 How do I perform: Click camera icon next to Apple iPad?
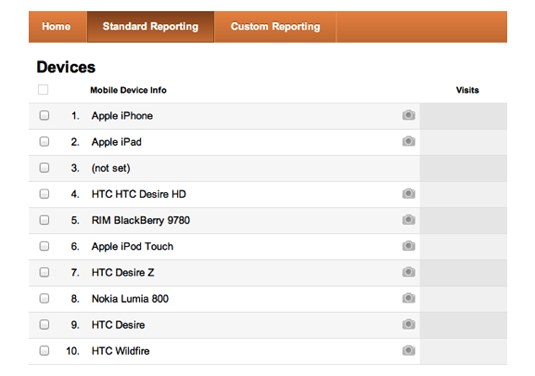coord(408,141)
